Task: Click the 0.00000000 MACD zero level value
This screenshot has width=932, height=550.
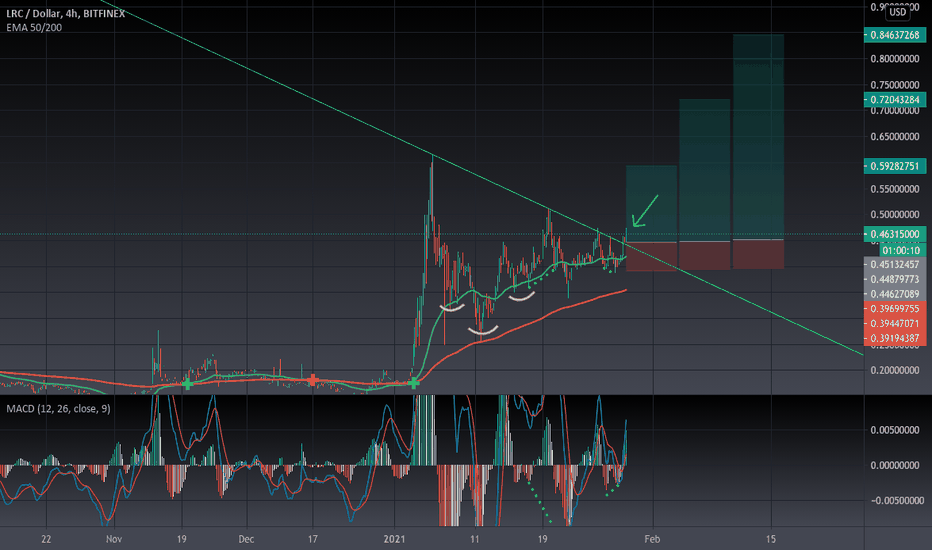Action: (895, 466)
